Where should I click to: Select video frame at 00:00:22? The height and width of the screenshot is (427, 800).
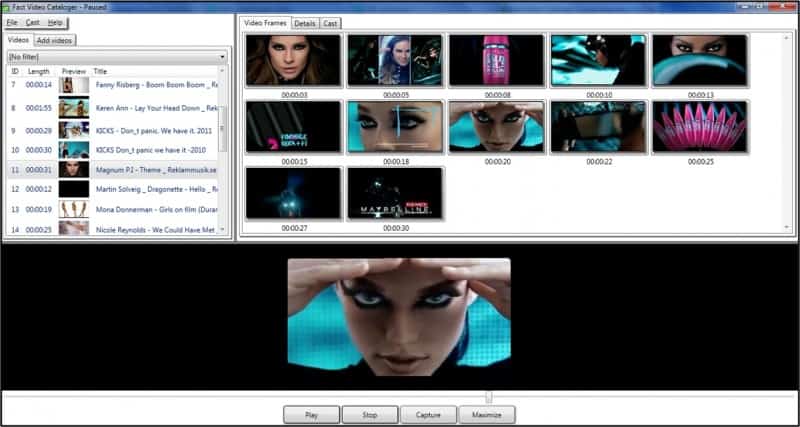coord(598,127)
